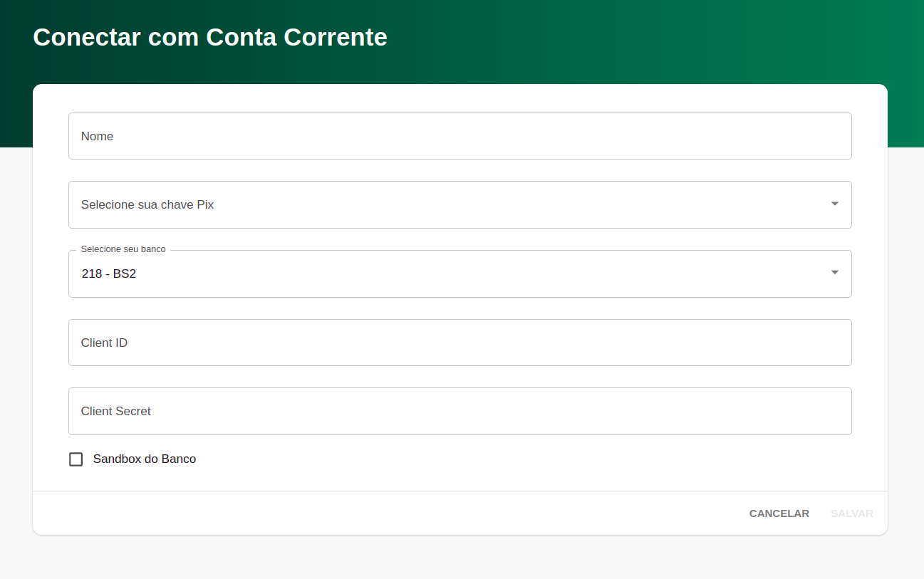The width and height of the screenshot is (924, 579).
Task: Click the Nome placeholder text
Action: [97, 136]
